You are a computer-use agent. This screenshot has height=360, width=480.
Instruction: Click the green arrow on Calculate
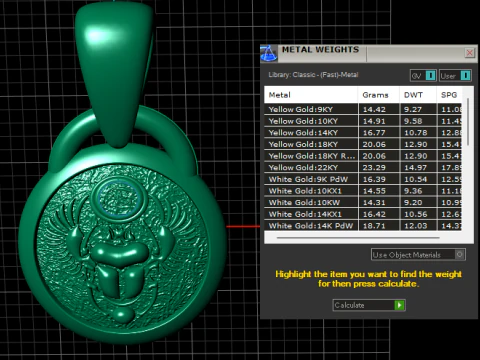point(399,305)
